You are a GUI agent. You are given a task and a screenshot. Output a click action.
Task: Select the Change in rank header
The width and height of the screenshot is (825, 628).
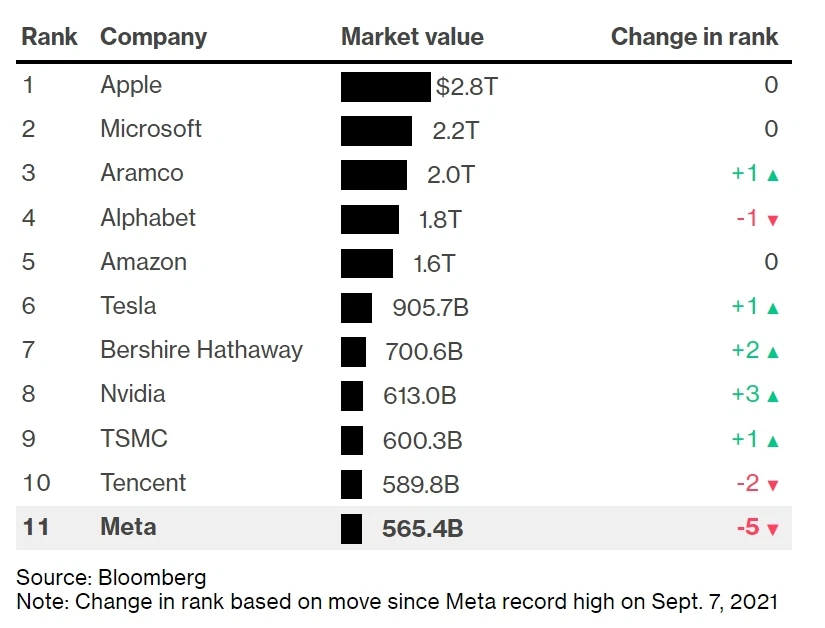pyautogui.click(x=694, y=37)
